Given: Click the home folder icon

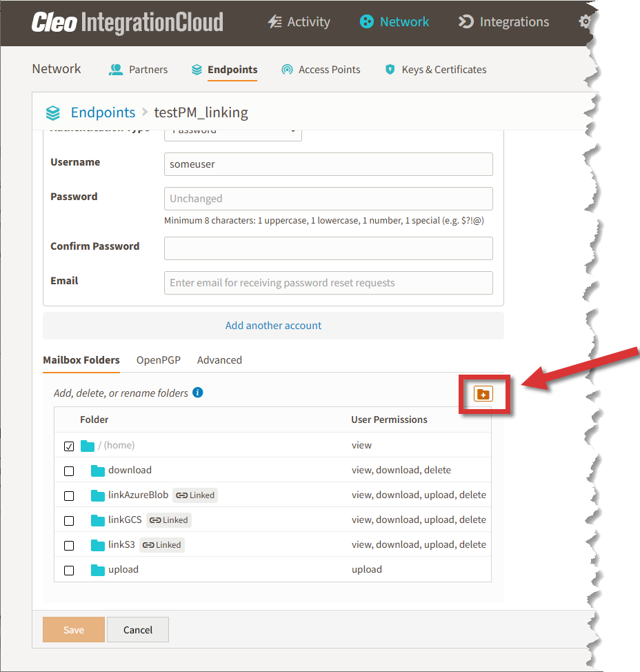Looking at the screenshot, I should [88, 446].
